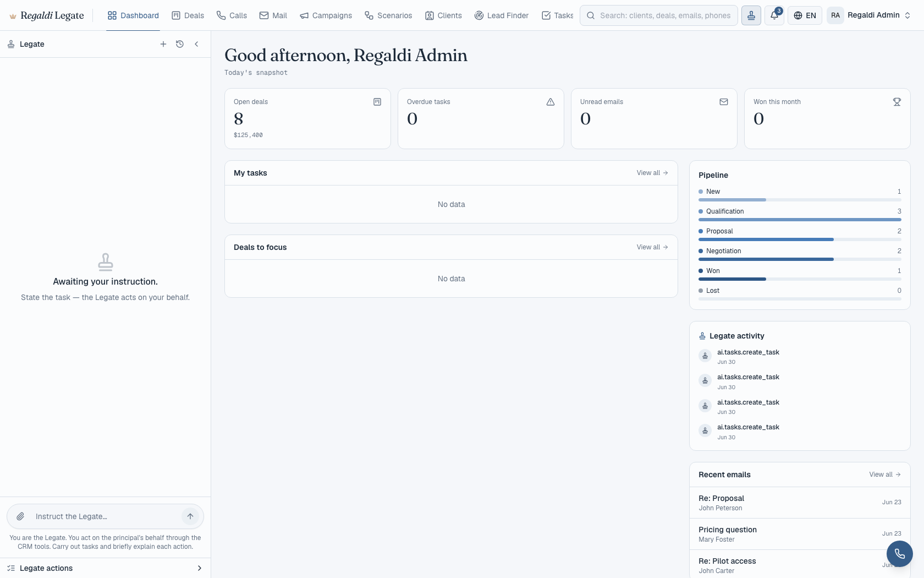Select the Won pipeline stage label
924x578 pixels.
713,271
